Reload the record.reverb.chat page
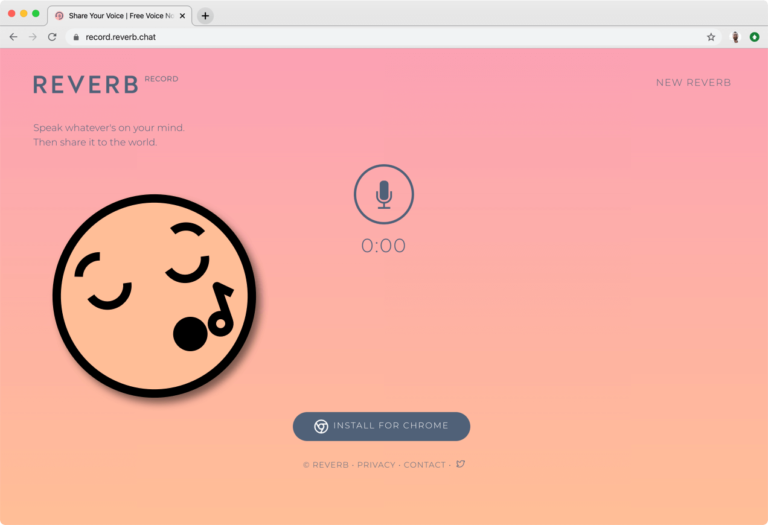The image size is (768, 525). 52,37
